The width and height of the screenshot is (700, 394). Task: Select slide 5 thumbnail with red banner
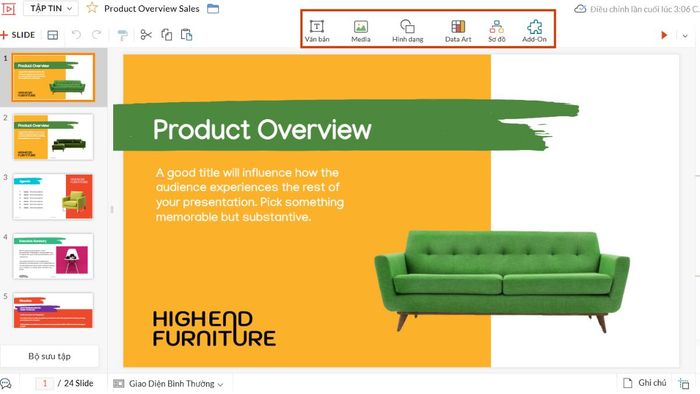click(53, 311)
